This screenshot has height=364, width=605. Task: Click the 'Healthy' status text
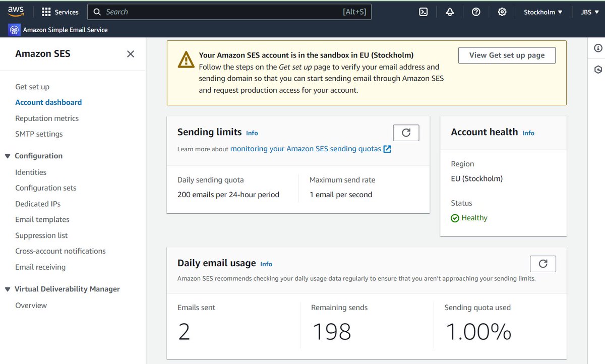[474, 218]
